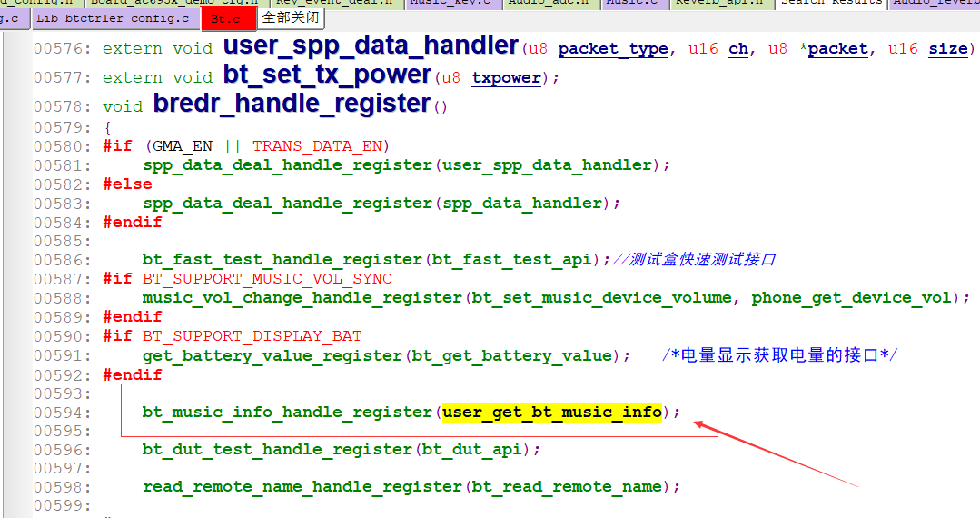980x518 pixels.
Task: Click the ch parameter on line 576
Action: [x=738, y=49]
